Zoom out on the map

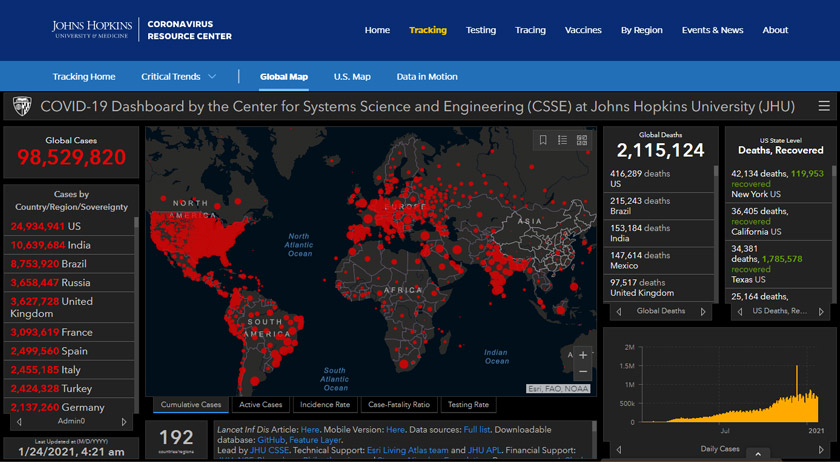[583, 372]
